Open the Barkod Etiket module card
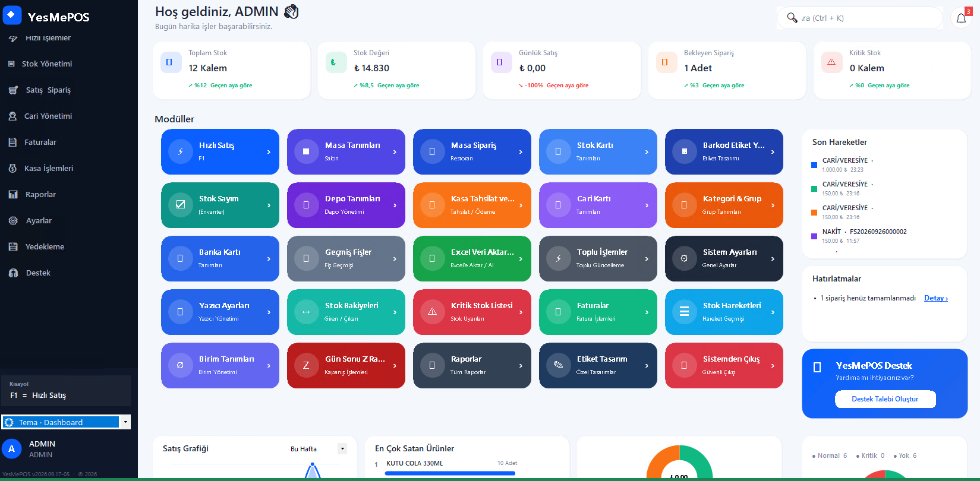Image resolution: width=980 pixels, height=481 pixels. pyautogui.click(x=724, y=152)
